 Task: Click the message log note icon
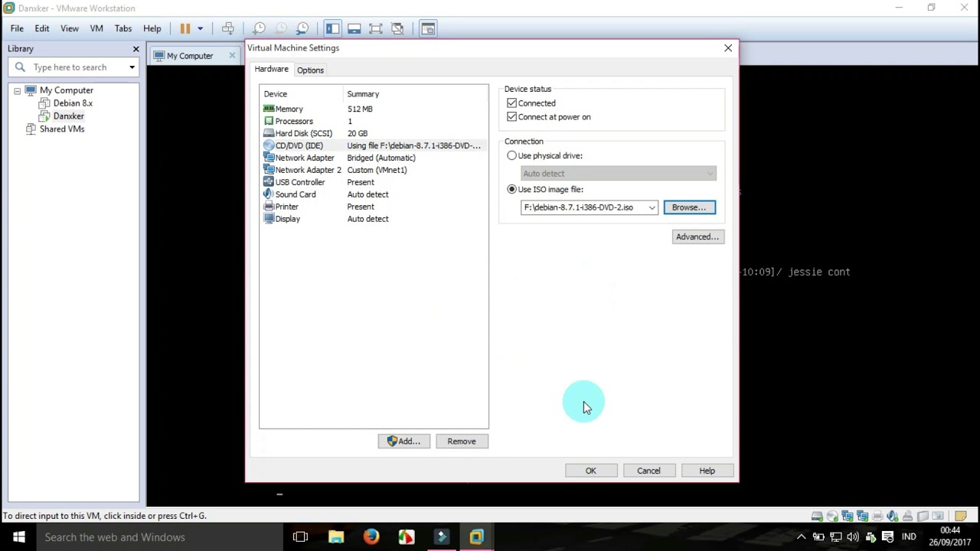[x=961, y=516]
